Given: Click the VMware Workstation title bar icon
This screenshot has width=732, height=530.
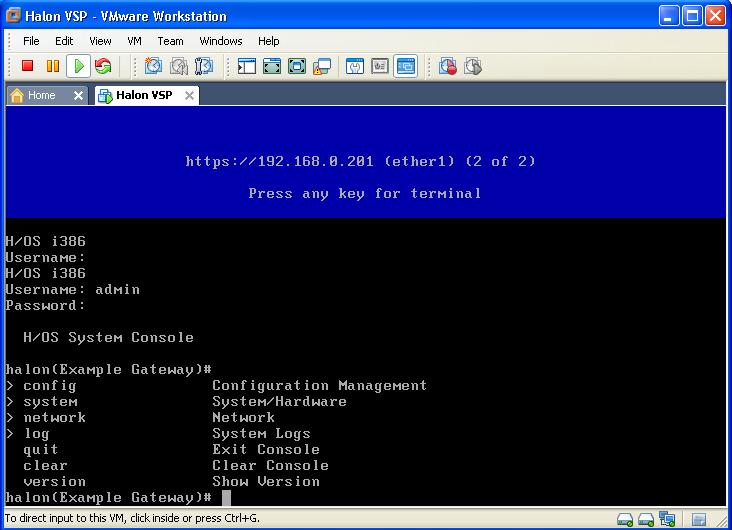Looking at the screenshot, I should click(x=14, y=15).
